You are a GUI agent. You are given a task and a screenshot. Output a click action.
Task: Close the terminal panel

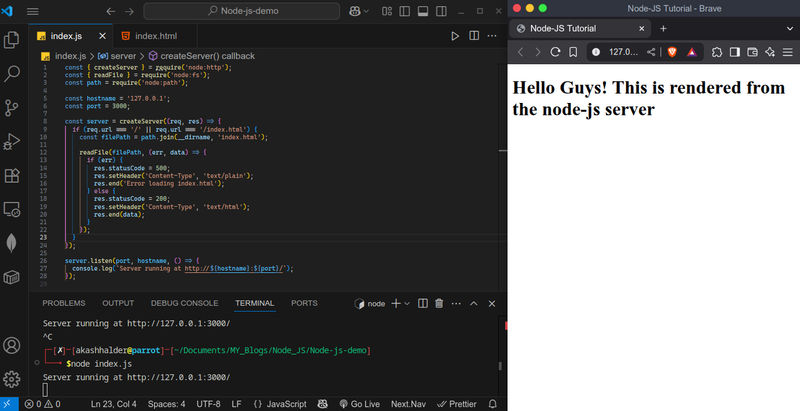492,303
